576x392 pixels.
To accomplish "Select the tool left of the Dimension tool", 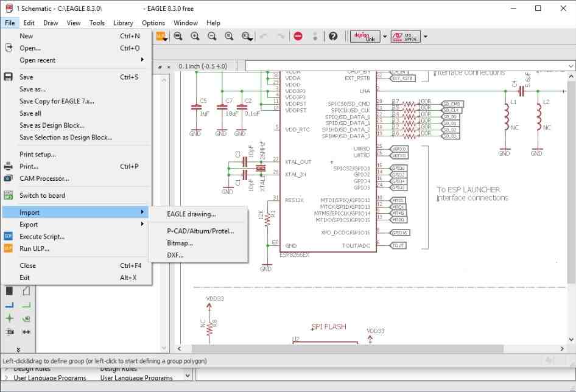I will tap(10, 332).
